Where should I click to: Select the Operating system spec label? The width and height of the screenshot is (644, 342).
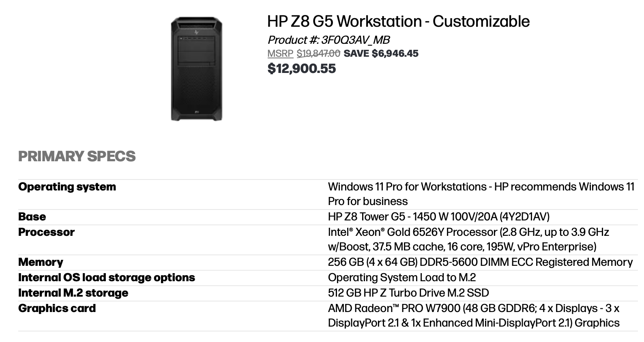coord(67,187)
